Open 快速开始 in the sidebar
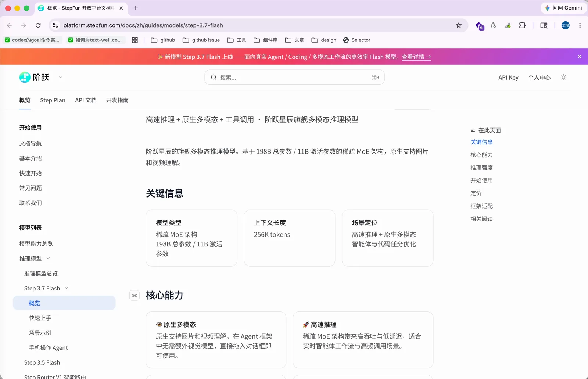Screen dimensions: 588x379 pos(31,173)
